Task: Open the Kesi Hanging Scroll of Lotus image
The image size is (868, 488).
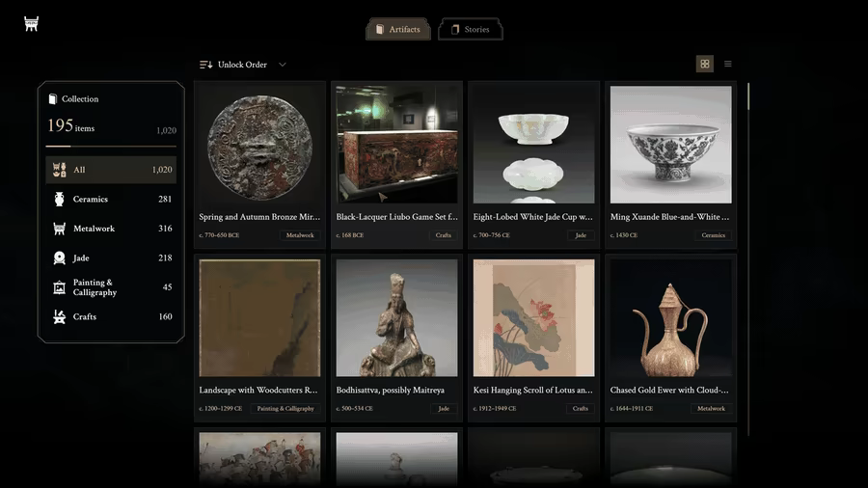Action: click(533, 317)
